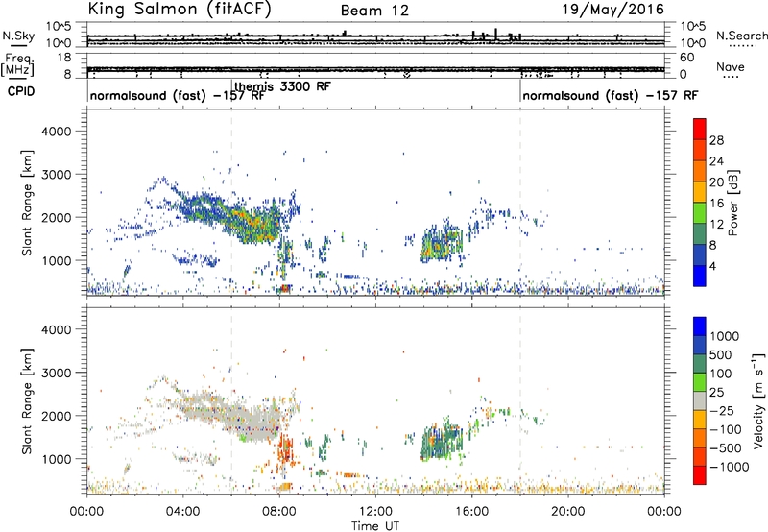Click the N.Search legend label

click(741, 36)
